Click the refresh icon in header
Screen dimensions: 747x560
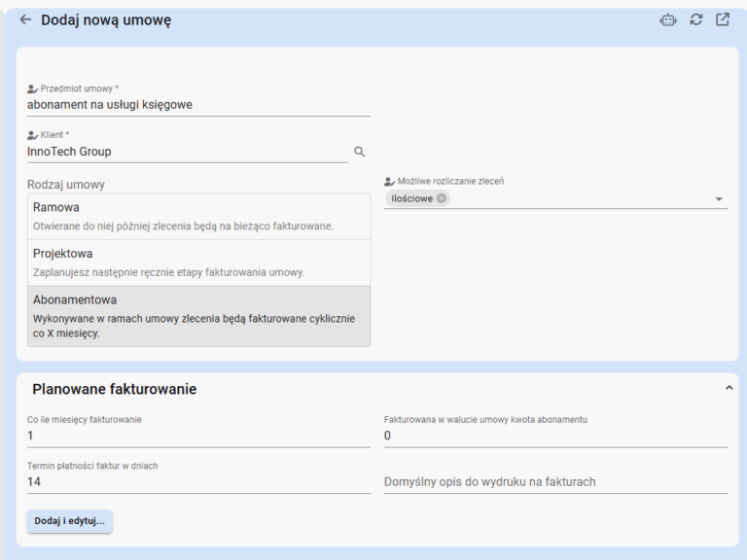(696, 19)
